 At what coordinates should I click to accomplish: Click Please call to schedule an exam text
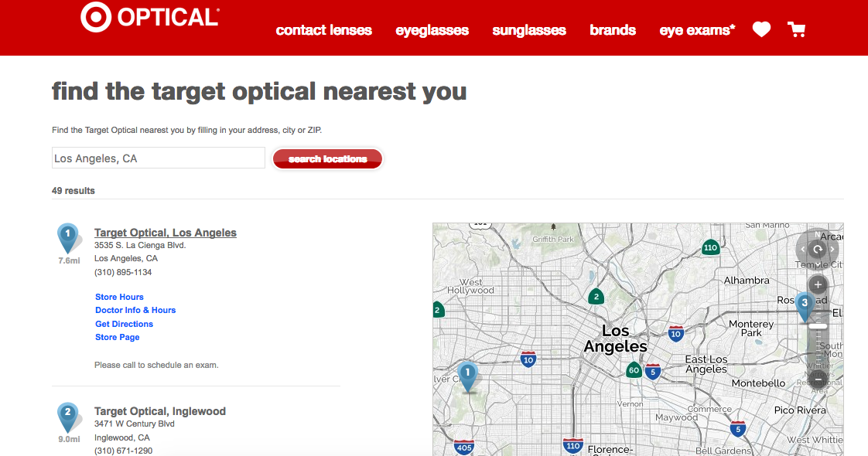click(x=156, y=365)
